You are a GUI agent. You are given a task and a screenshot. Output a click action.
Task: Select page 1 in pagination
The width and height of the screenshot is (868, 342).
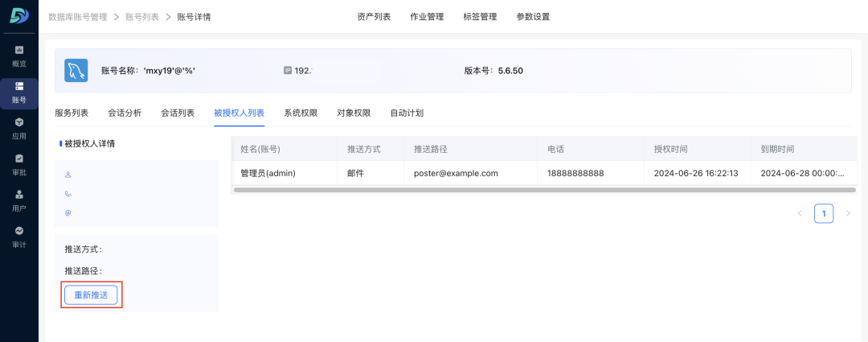tap(824, 213)
